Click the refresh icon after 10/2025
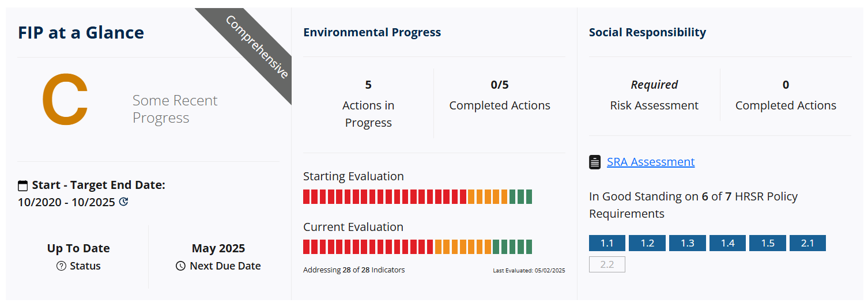Screen dimensions: 868x307 123,202
